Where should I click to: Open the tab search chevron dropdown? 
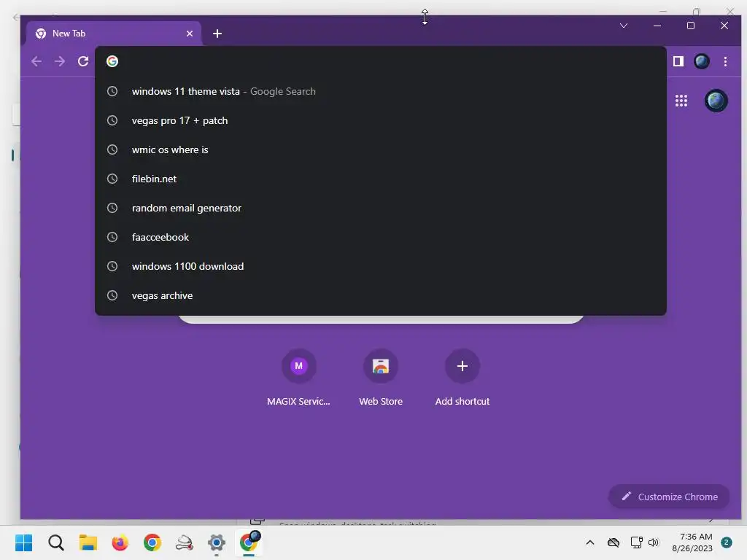point(624,26)
